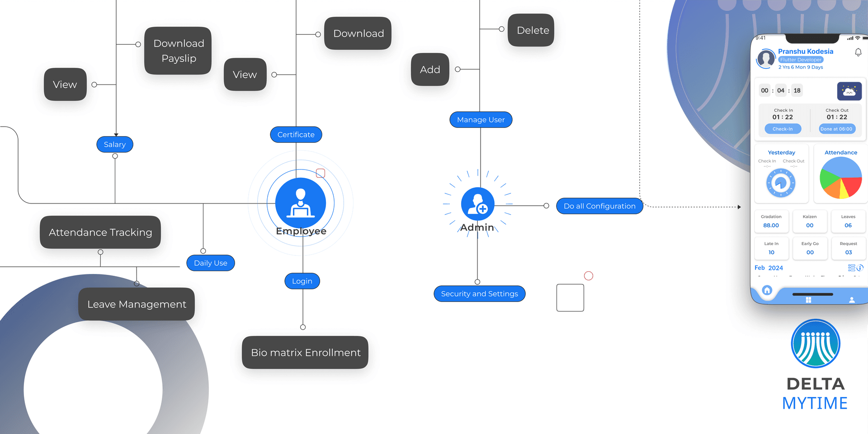The height and width of the screenshot is (434, 868).
Task: Open the Bio matrix Enrollment box
Action: pos(305,352)
